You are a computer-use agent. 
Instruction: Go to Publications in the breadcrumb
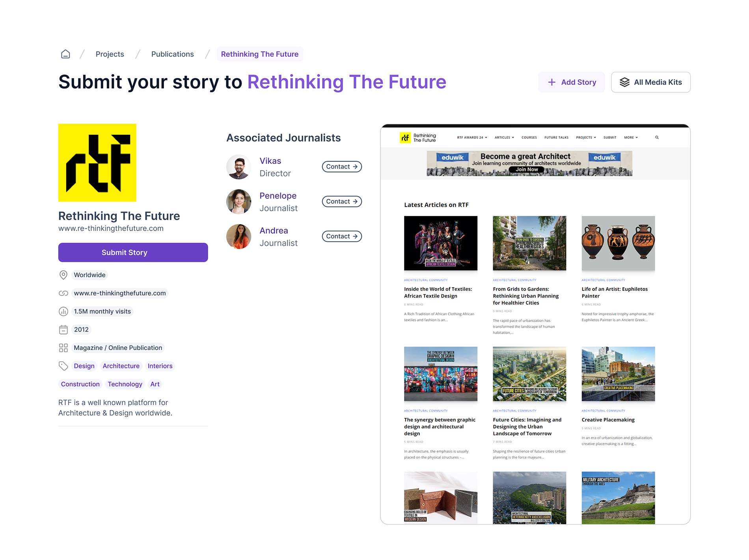pyautogui.click(x=172, y=54)
